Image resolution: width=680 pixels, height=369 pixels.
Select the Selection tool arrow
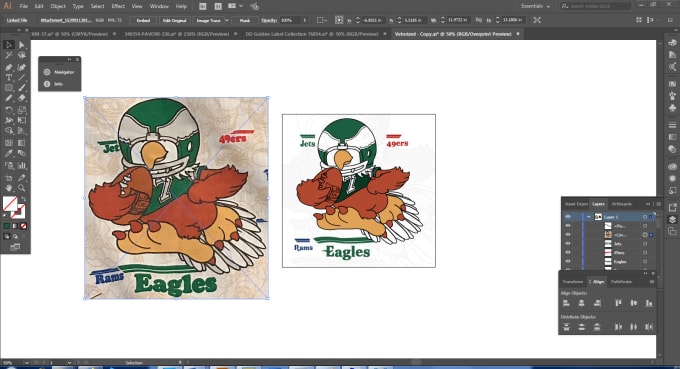click(8, 45)
